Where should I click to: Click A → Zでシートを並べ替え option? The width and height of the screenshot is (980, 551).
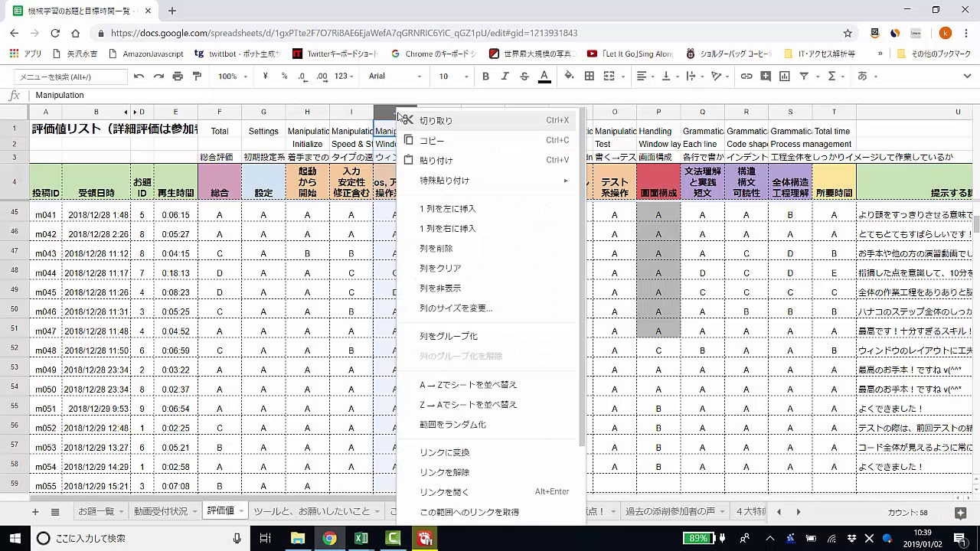pos(468,385)
